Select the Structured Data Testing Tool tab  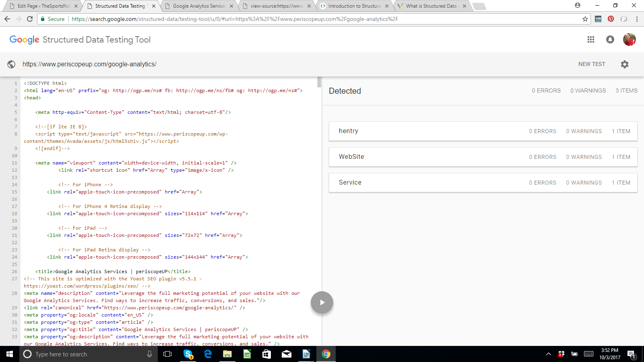pyautogui.click(x=121, y=6)
